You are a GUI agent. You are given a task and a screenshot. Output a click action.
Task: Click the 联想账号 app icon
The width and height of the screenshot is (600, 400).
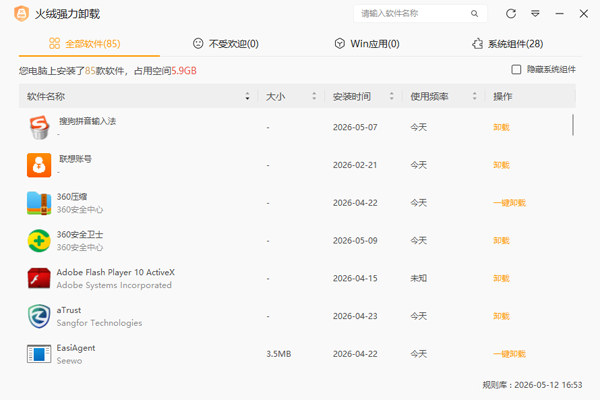click(x=39, y=165)
